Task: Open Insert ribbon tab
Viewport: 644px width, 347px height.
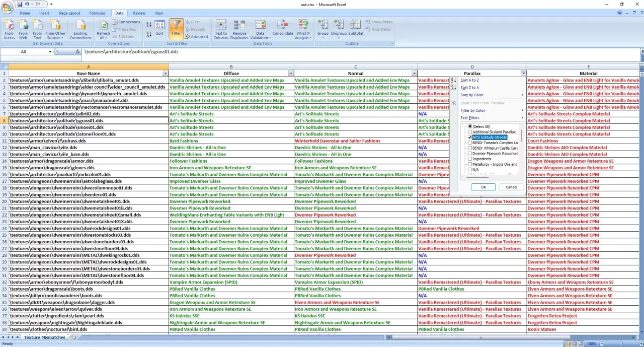Action: (44, 13)
